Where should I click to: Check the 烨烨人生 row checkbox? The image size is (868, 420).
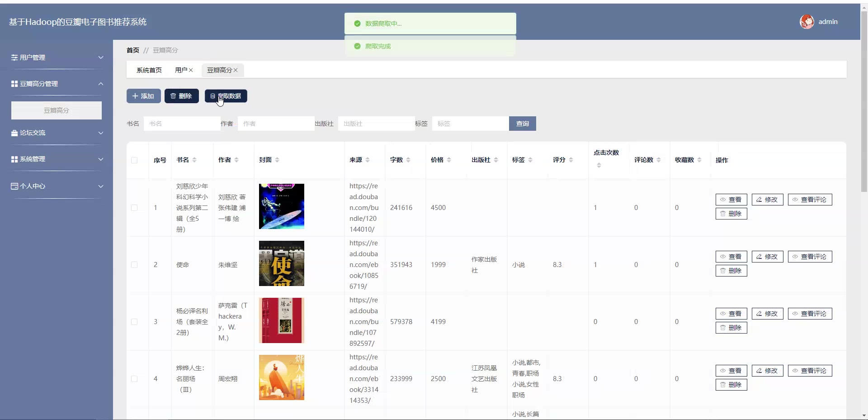point(134,379)
